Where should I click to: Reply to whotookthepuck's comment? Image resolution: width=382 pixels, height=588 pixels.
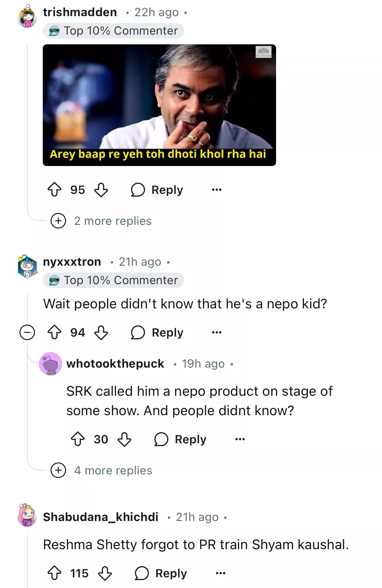point(180,439)
